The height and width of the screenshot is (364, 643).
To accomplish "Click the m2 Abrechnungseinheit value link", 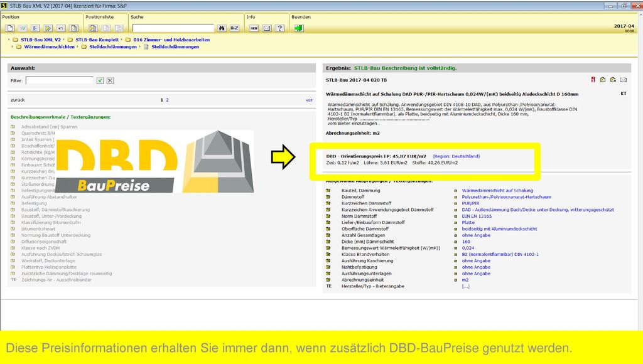I will pos(465,280).
